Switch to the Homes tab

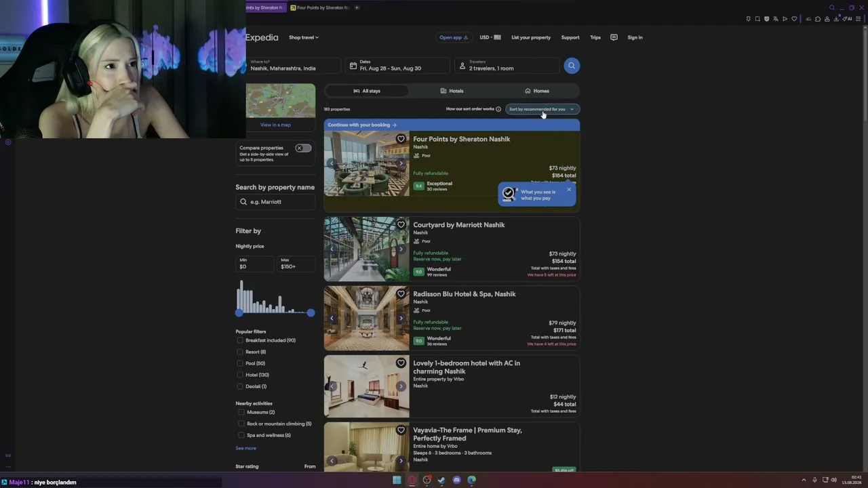537,91
